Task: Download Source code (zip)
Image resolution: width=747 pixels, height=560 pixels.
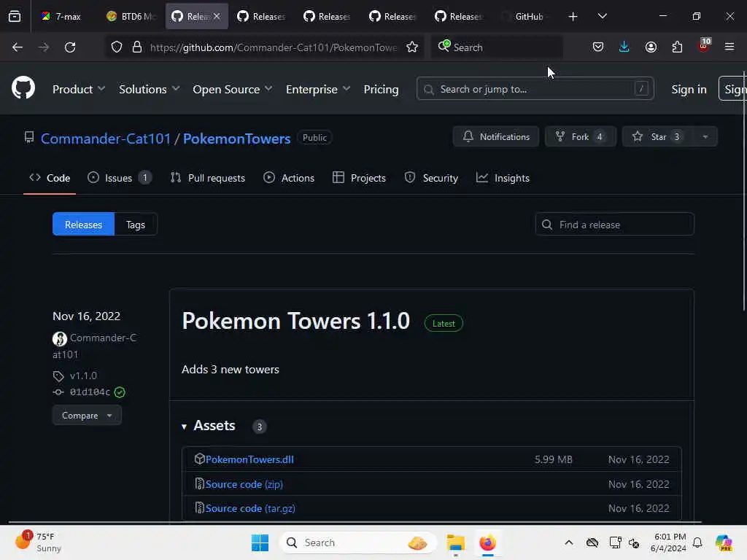Action: 244,484
